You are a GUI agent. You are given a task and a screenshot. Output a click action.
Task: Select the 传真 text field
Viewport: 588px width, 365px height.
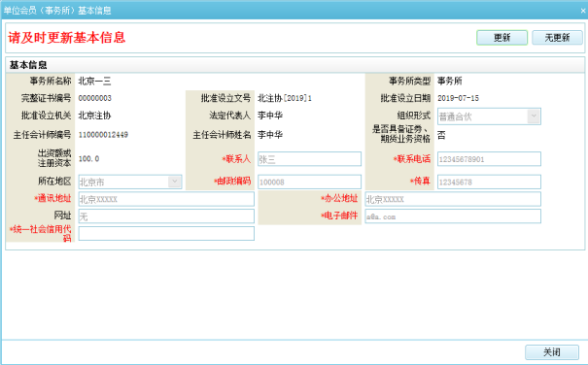tap(489, 182)
